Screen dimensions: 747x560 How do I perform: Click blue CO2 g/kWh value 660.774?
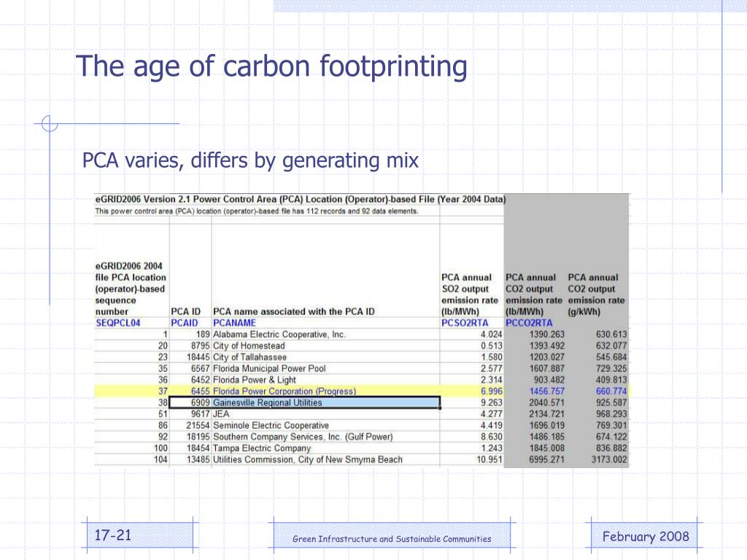[x=612, y=392]
